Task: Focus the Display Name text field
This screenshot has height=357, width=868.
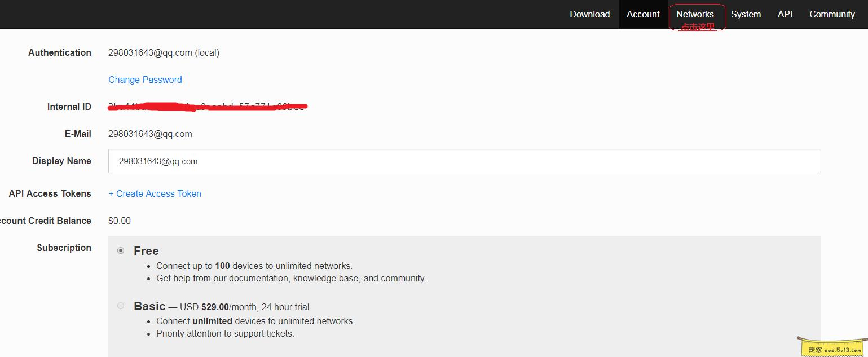Action: (x=464, y=161)
